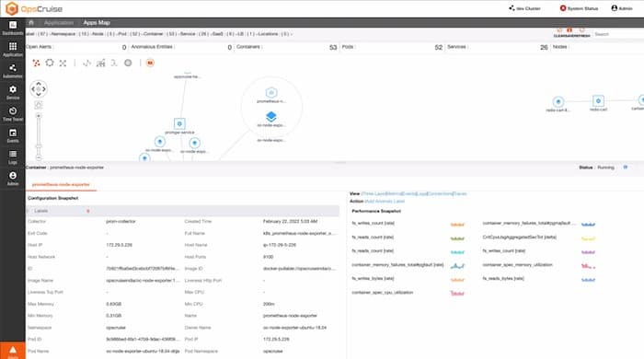
Task: Open the Locations filter dropdown
Action: tap(275, 34)
